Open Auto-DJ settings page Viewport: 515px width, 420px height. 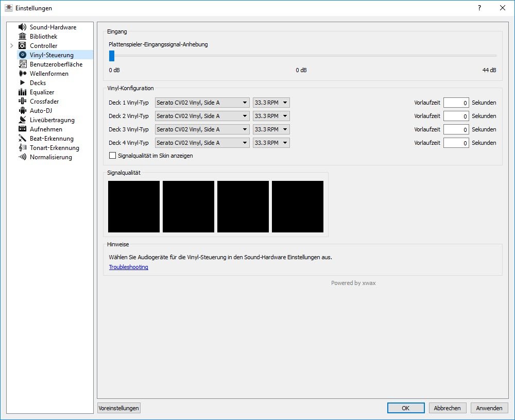(41, 111)
